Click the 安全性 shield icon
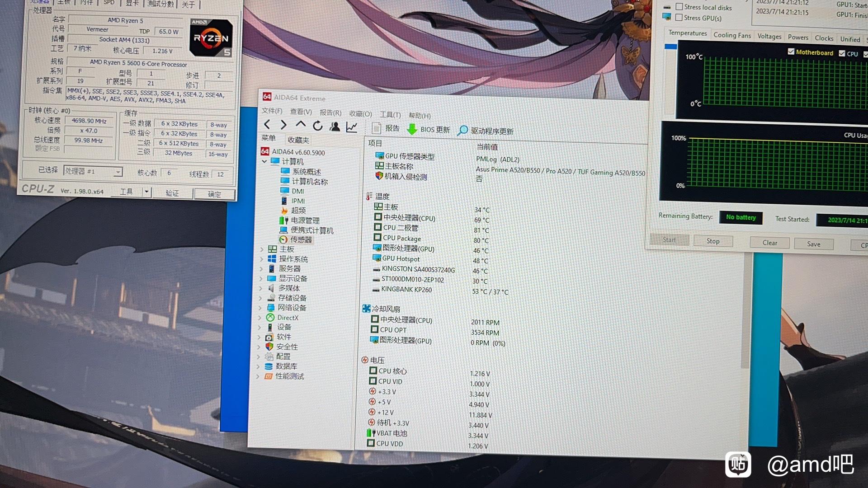Image resolution: width=868 pixels, height=488 pixels. click(x=269, y=346)
